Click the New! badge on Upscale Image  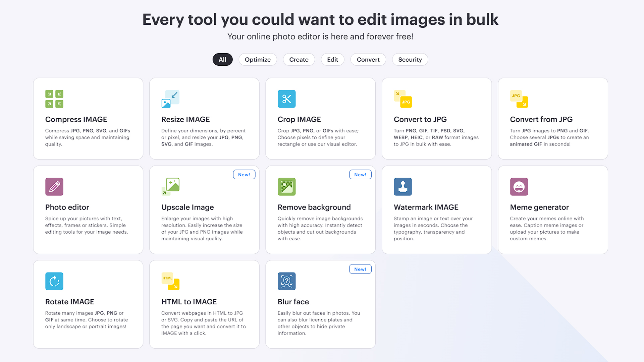click(244, 175)
